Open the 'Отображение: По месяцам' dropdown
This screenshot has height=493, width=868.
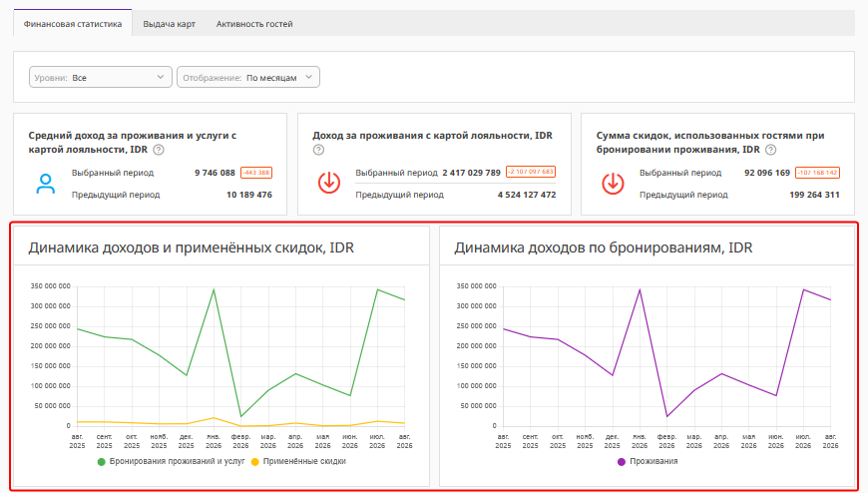click(248, 77)
